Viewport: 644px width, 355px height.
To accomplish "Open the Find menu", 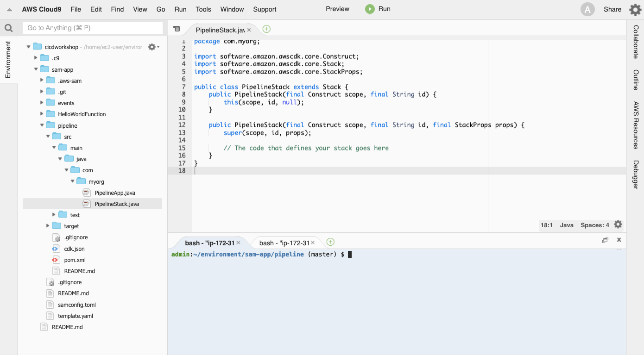I will 117,9.
